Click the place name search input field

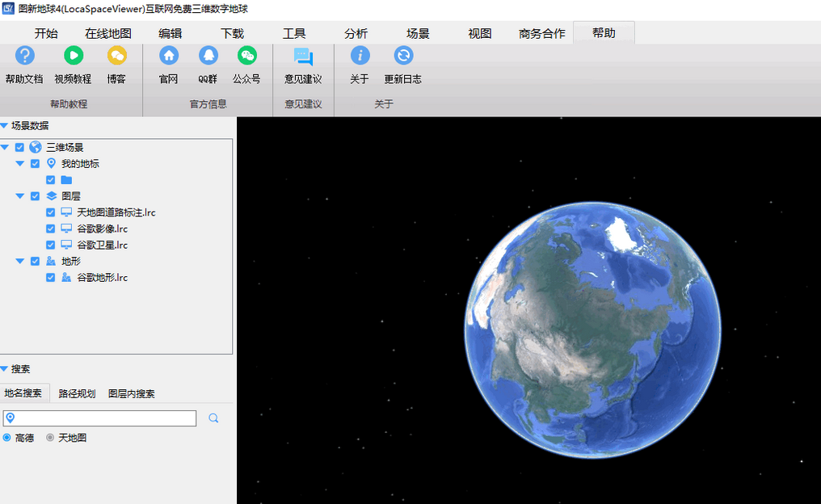click(x=99, y=418)
